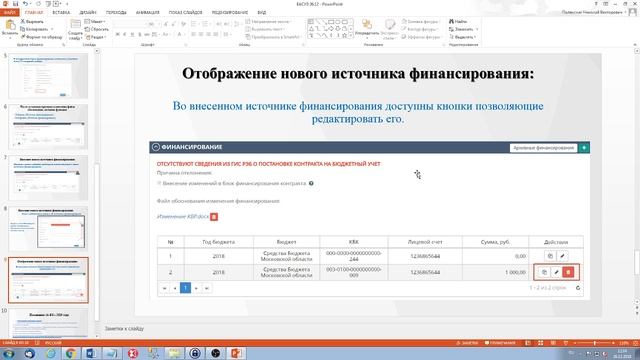Click the refresh icon below the table
The width and height of the screenshot is (640, 360).
click(x=578, y=288)
